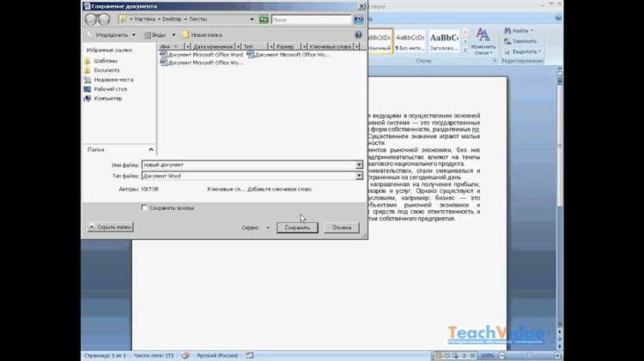Click the Скрыть папки button
644x361 pixels.
111,227
